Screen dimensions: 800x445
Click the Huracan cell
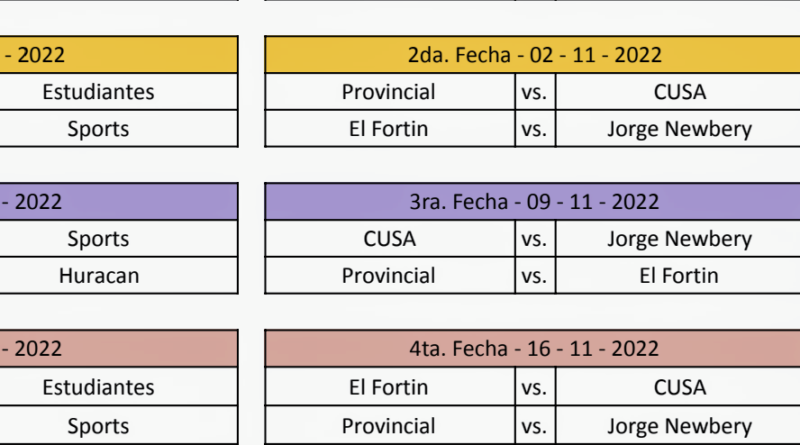98,276
